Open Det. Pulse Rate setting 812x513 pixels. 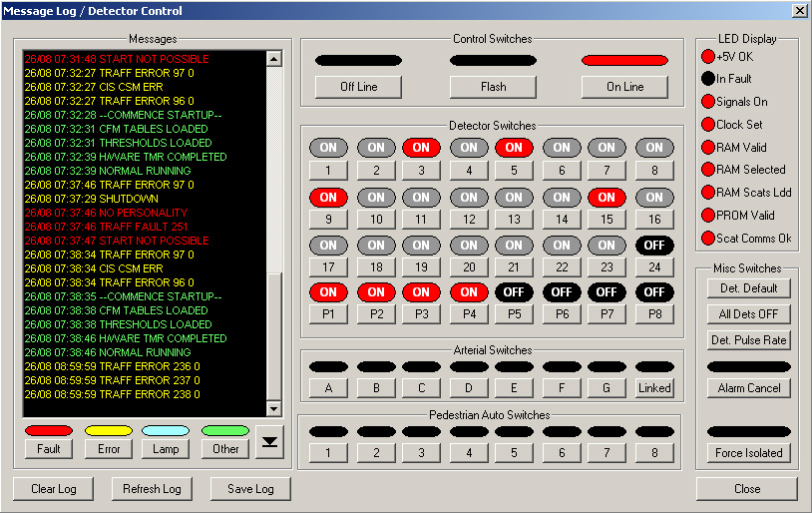pos(749,340)
